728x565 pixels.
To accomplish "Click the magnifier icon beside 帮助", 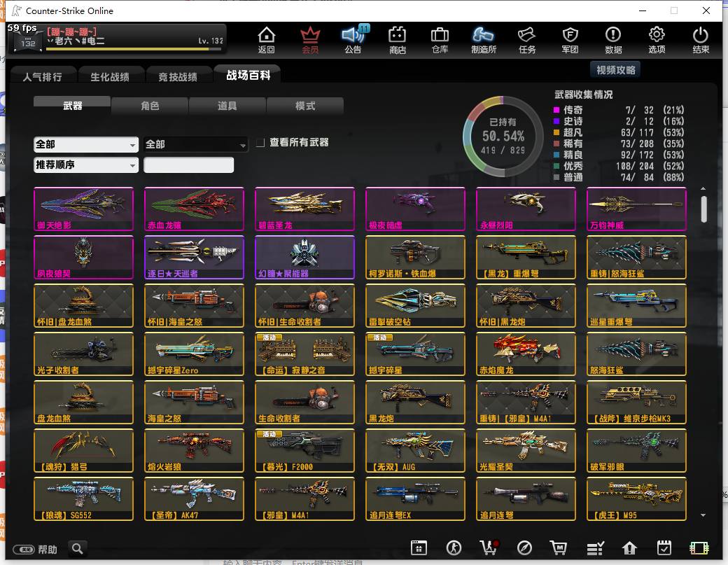I will 78,549.
